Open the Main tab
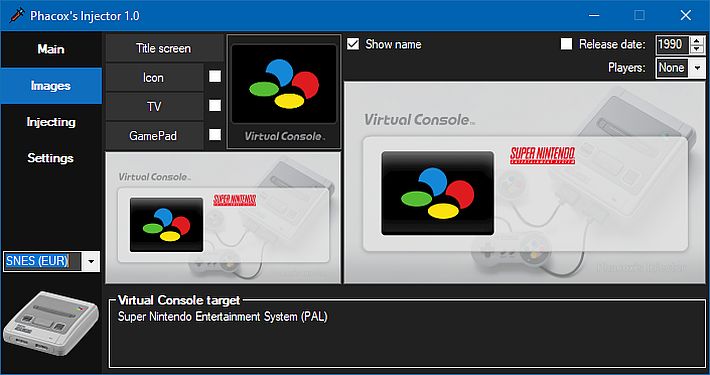The width and height of the screenshot is (710, 375). [x=51, y=49]
